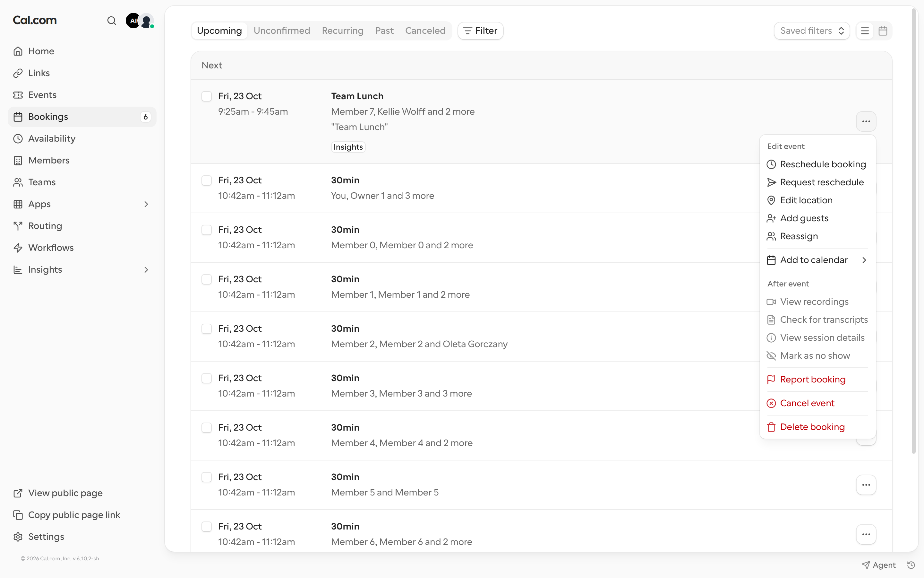924x578 pixels.
Task: Check the Member 1 booking row
Action: click(x=207, y=279)
